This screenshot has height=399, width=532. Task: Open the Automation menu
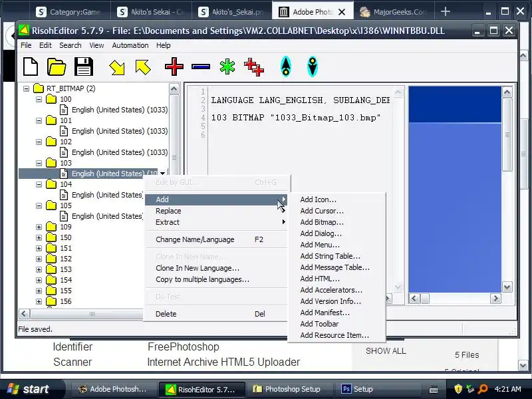click(130, 45)
